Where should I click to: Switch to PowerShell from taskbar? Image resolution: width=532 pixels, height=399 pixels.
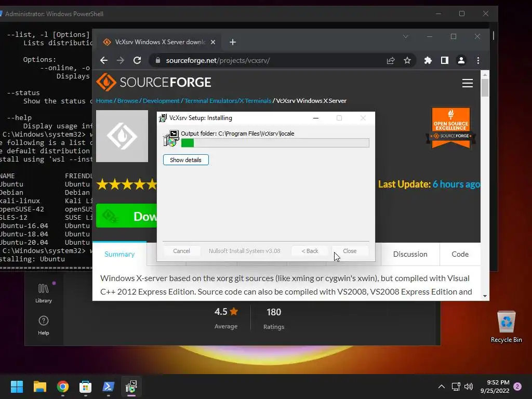point(109,387)
